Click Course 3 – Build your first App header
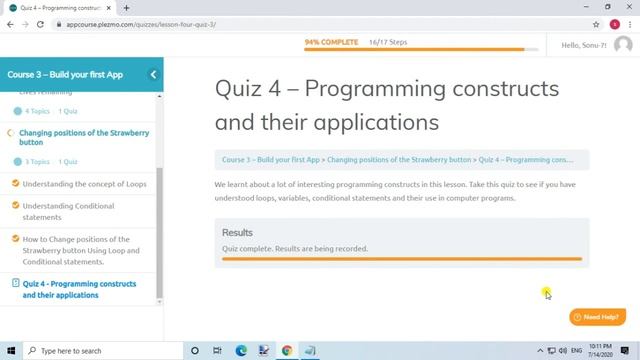640x360 pixels. point(65,75)
